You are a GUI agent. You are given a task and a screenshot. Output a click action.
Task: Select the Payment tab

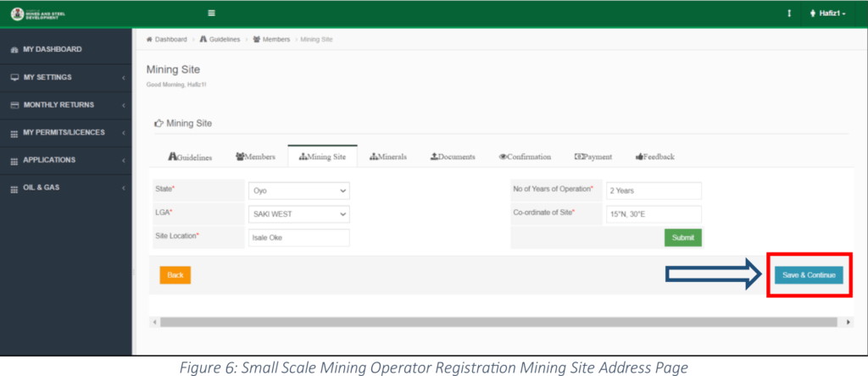click(593, 157)
